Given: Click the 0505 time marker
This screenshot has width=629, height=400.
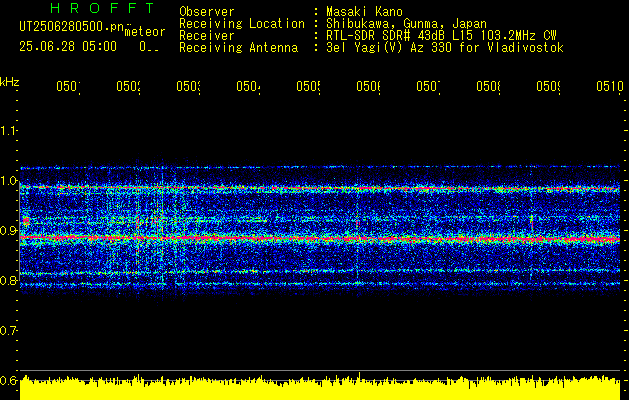Looking at the screenshot, I should 308,86.
